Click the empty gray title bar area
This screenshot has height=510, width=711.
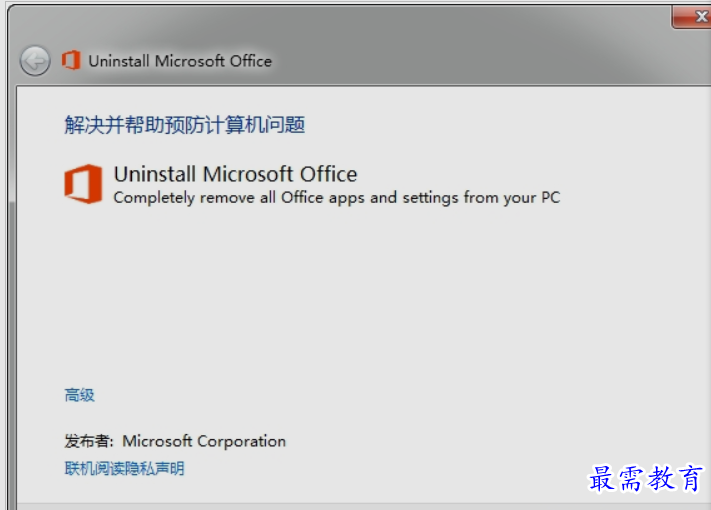point(453,50)
